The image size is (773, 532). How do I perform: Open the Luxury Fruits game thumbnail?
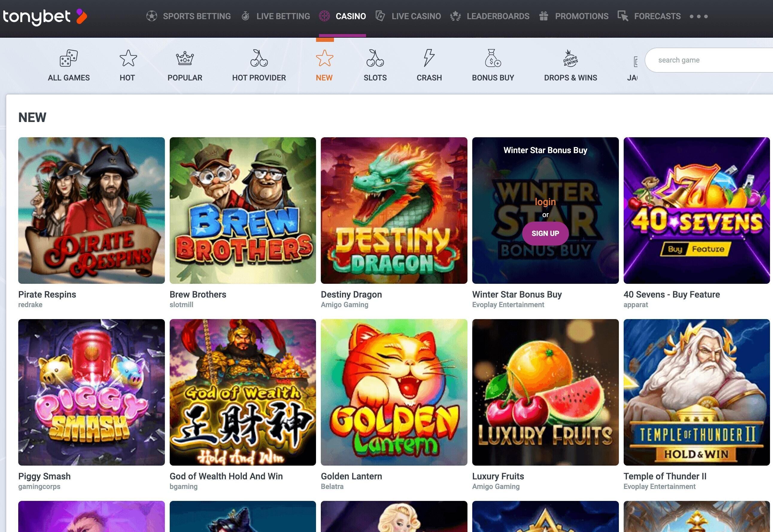[x=545, y=392]
